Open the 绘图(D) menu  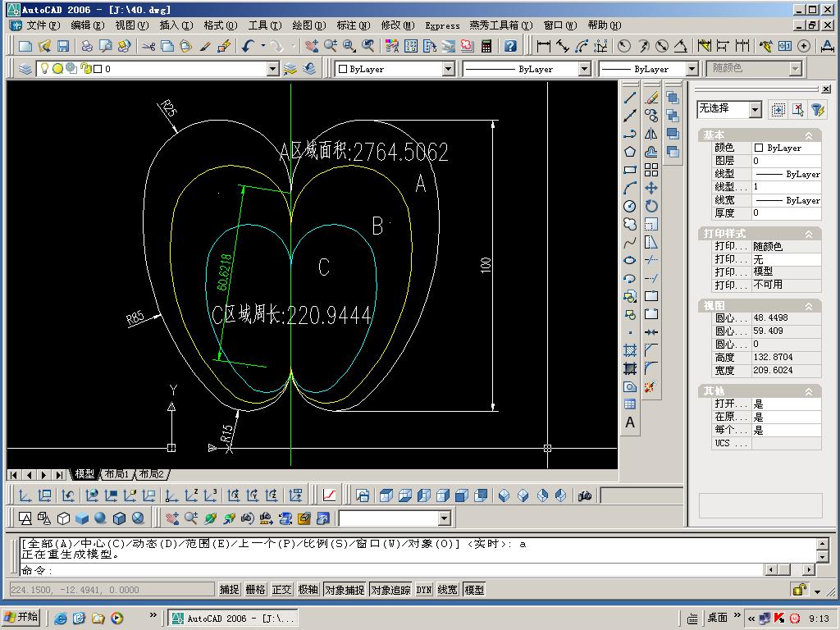(x=309, y=25)
